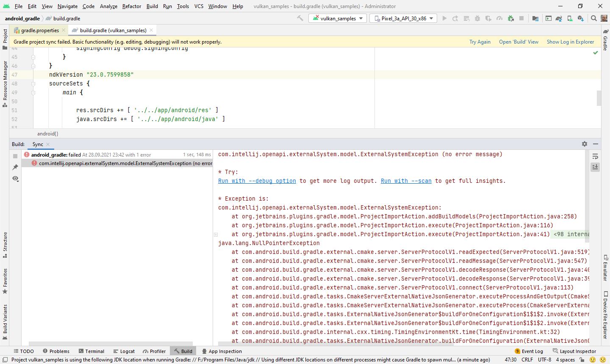Viewport: 610px width, 364px height.
Task: Open Search Everywhere magnifier icon
Action: click(x=595, y=18)
